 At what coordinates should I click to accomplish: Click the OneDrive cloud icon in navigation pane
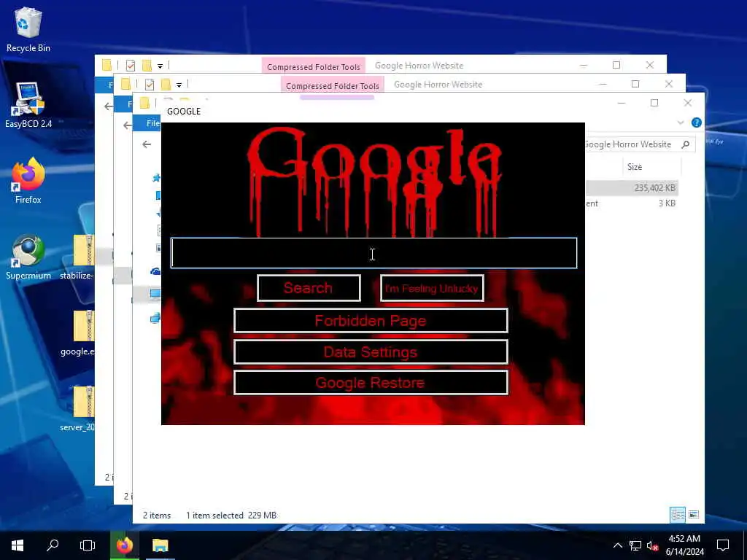(x=156, y=271)
